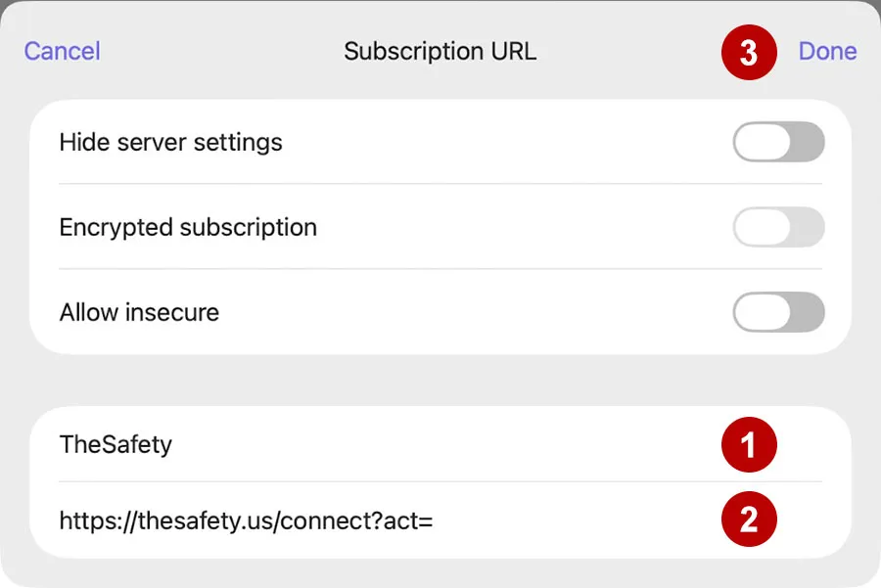
Task: Disable the Encrypted subscription option
Action: [x=778, y=227]
